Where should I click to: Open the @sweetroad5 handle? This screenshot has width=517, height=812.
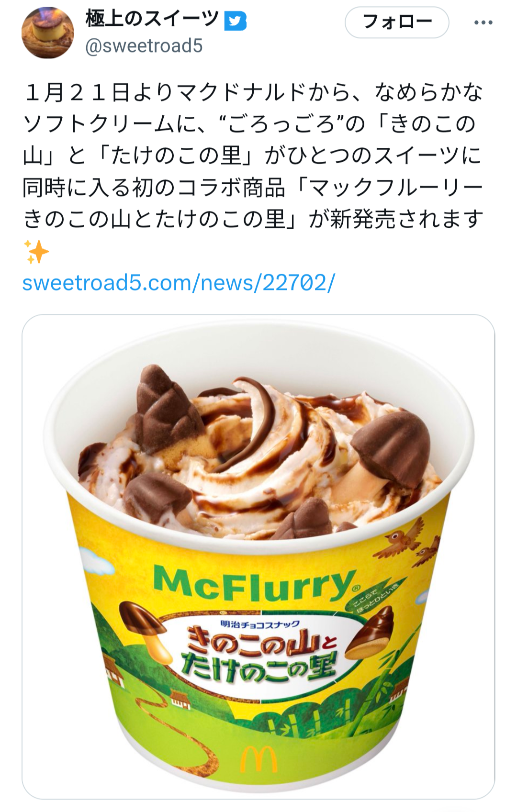click(x=144, y=46)
